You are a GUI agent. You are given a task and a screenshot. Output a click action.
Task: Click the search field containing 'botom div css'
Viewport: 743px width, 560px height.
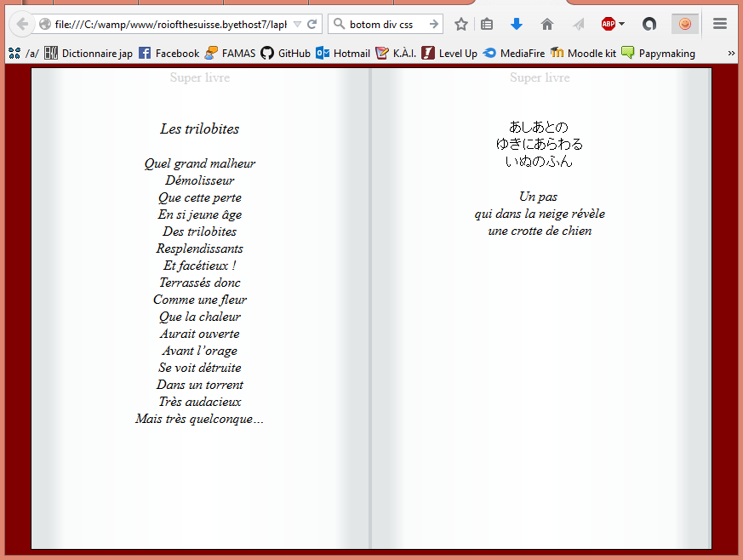click(386, 24)
